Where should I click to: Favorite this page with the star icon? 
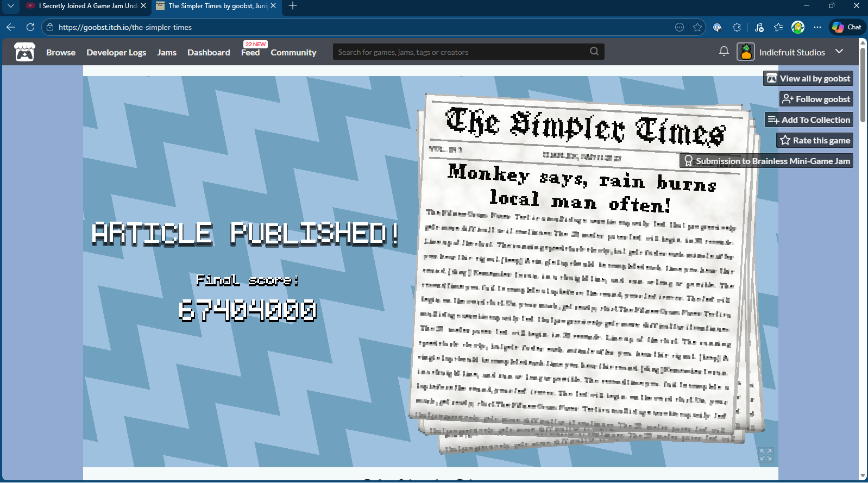(697, 27)
